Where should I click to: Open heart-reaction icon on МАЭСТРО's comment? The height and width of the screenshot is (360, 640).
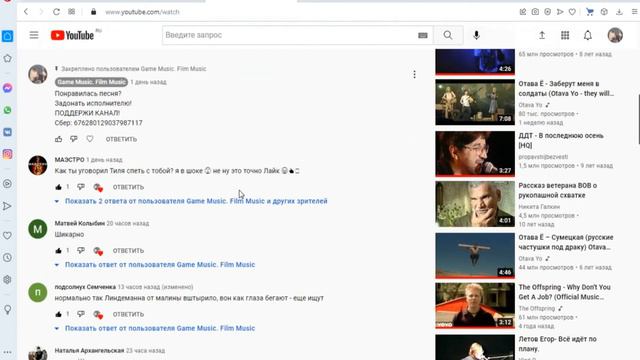click(98, 187)
